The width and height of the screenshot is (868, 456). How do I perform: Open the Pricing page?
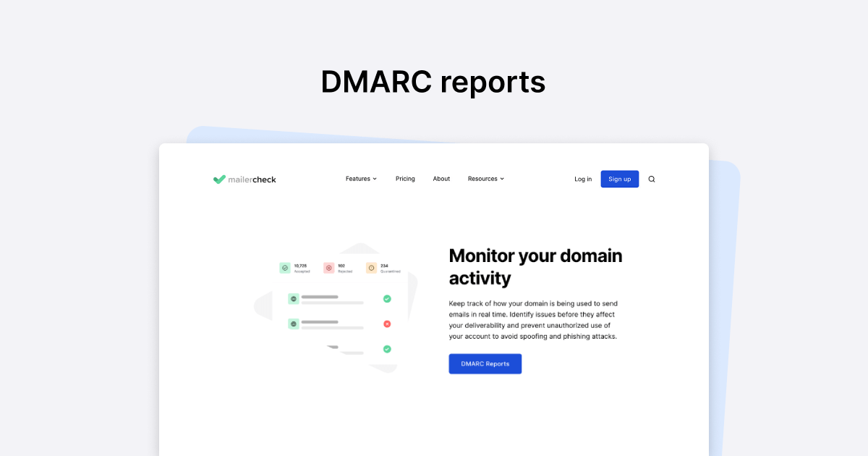point(405,179)
